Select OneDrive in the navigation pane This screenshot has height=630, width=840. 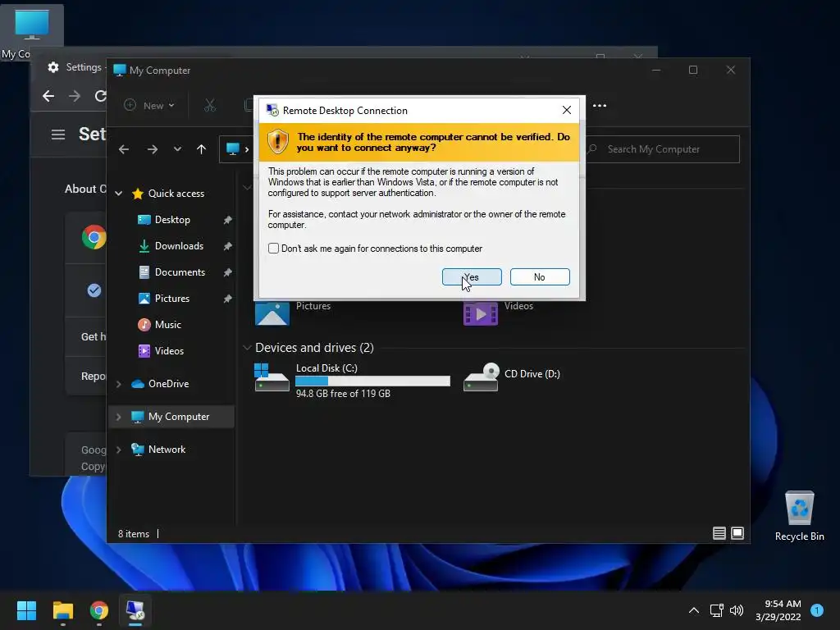point(161,384)
